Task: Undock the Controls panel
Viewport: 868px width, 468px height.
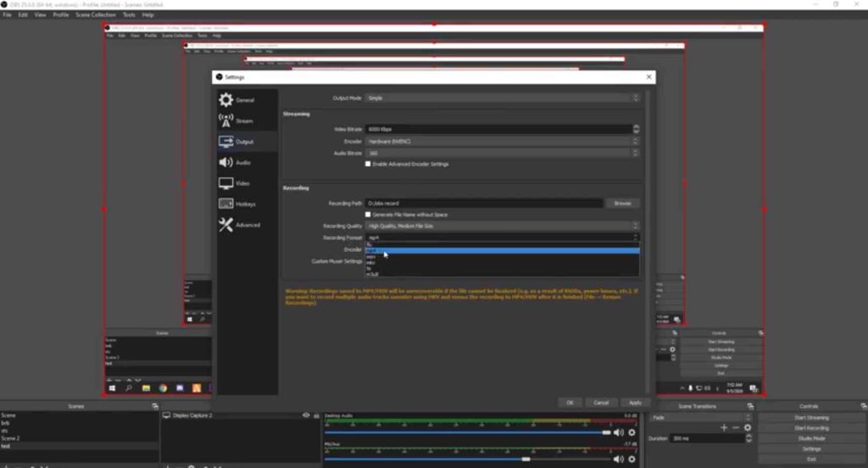Action: (x=864, y=406)
